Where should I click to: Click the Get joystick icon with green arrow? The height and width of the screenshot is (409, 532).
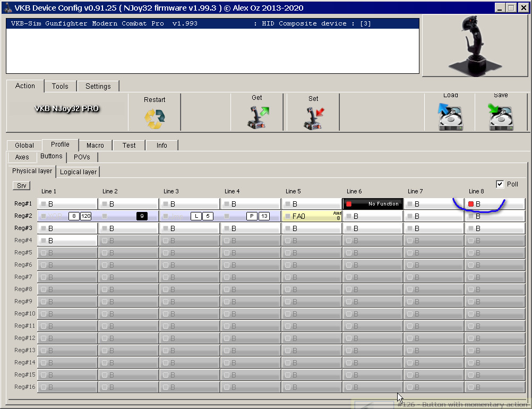[x=258, y=117]
